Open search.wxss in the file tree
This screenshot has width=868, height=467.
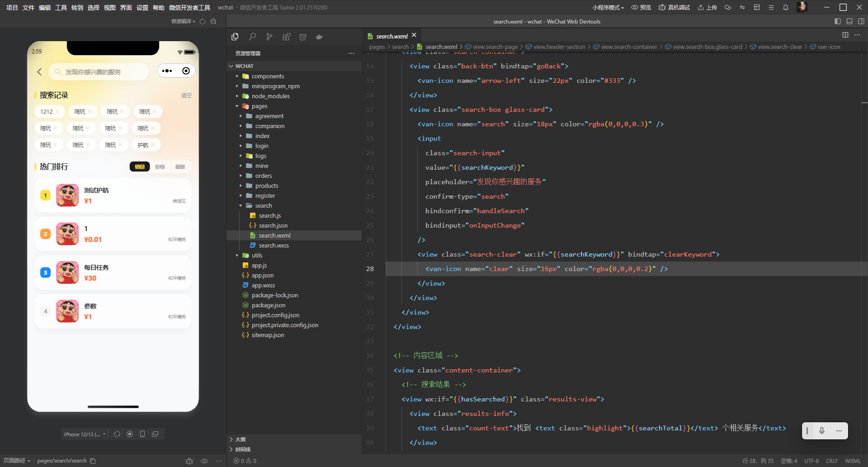(274, 245)
